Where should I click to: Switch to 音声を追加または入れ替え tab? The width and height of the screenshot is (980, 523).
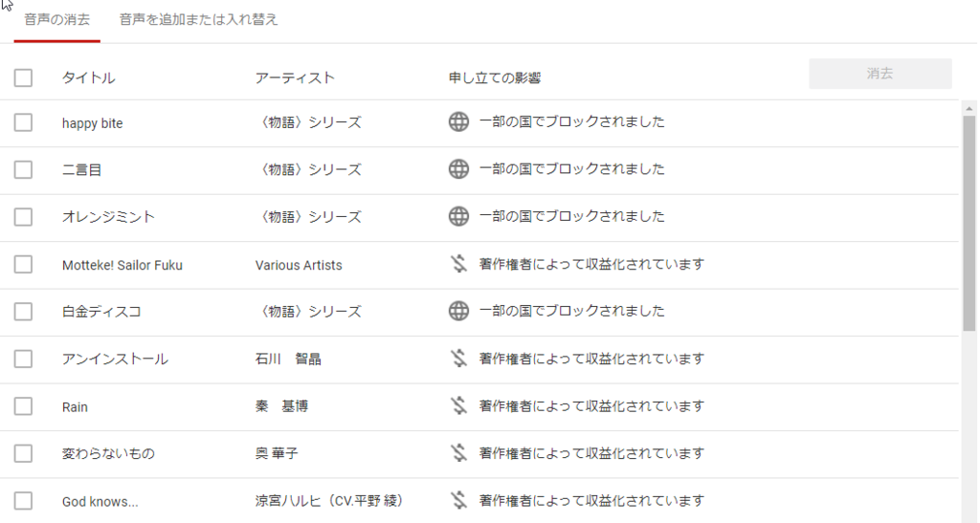pyautogui.click(x=198, y=20)
